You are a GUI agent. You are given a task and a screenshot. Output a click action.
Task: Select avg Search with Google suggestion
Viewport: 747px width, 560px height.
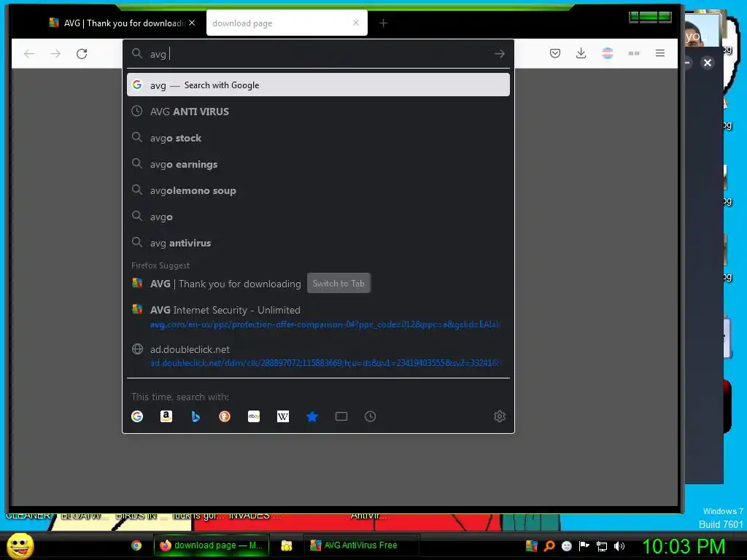[318, 85]
